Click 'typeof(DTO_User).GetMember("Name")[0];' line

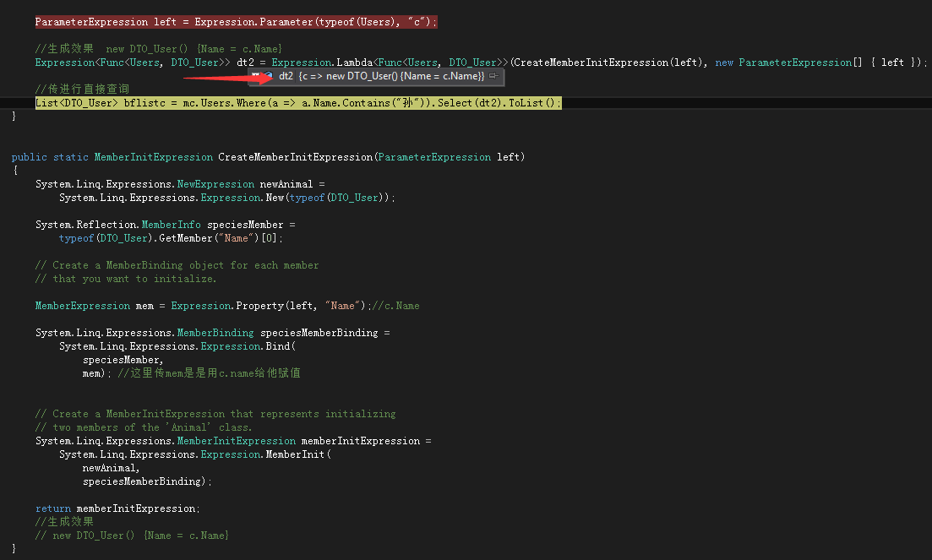172,238
